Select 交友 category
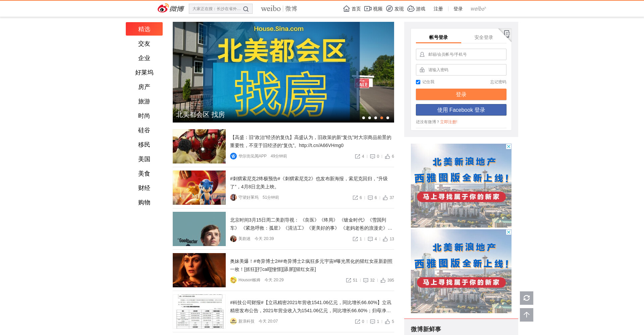 pyautogui.click(x=144, y=44)
